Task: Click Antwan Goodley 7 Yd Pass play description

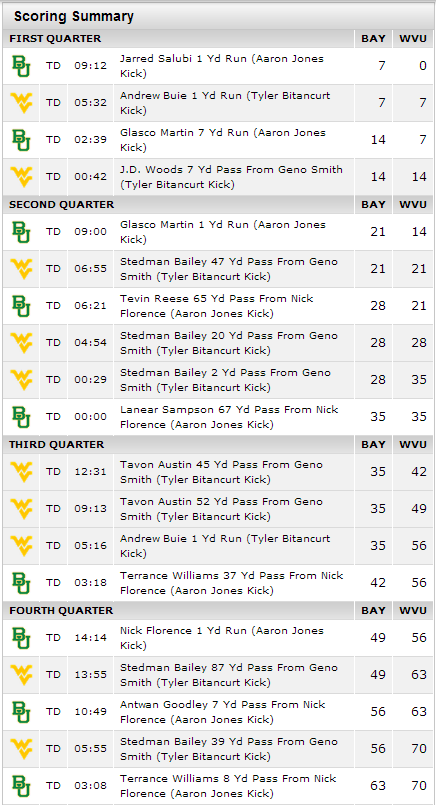Action: pos(222,712)
